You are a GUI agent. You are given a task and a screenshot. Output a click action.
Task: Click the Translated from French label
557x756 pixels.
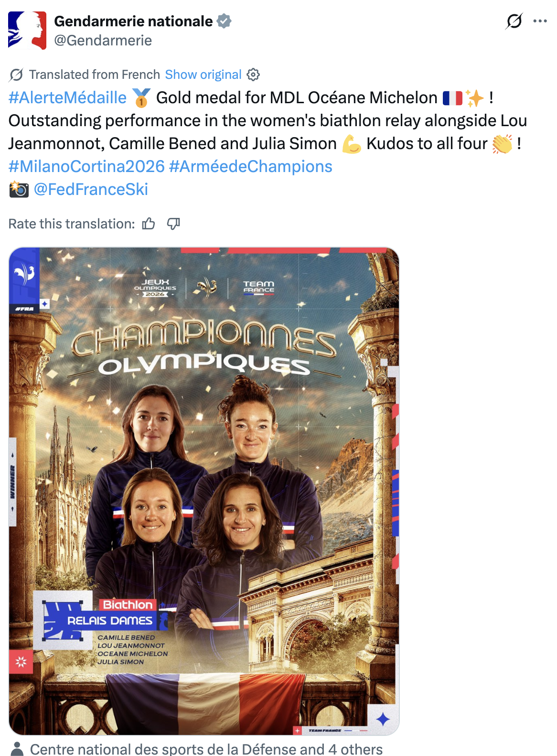click(94, 75)
